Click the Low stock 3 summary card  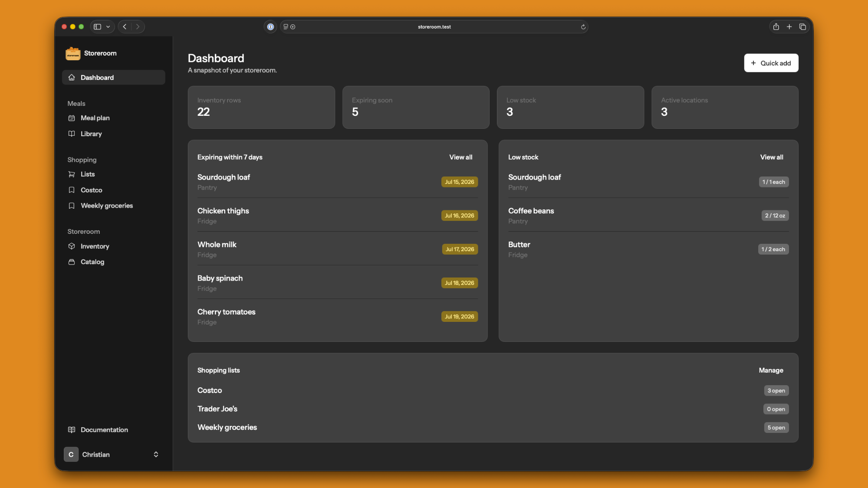pos(570,107)
